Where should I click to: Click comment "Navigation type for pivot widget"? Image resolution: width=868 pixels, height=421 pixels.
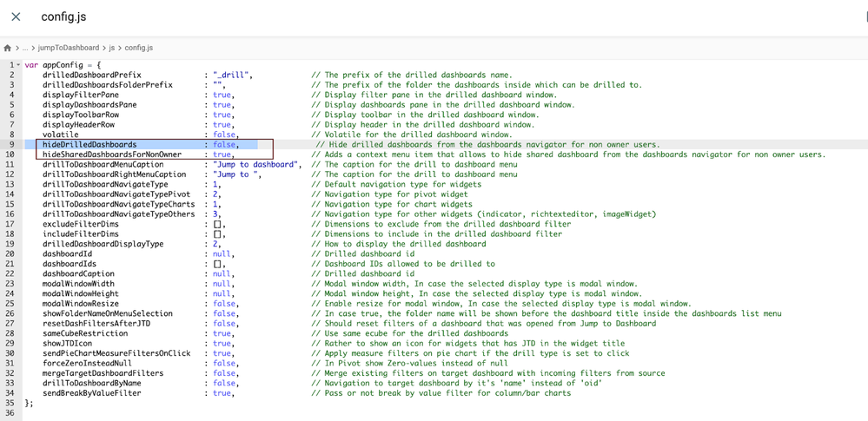[390, 194]
